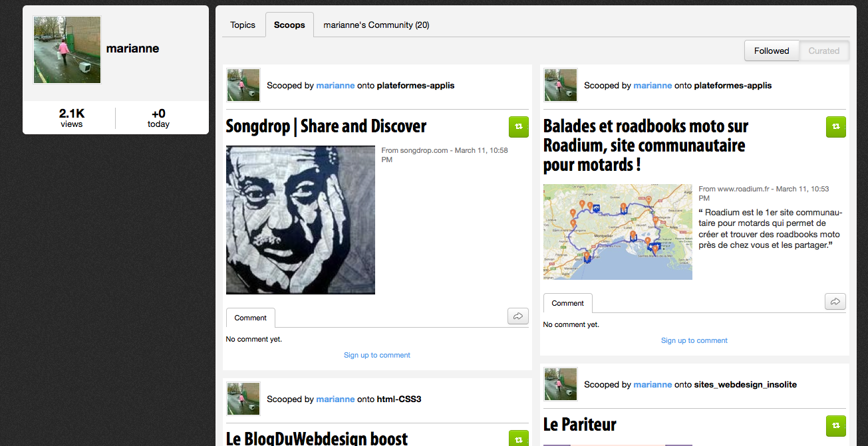Image resolution: width=868 pixels, height=446 pixels.
Task: Click marianne link in the sites_webdesign_insolite header
Action: 652,384
